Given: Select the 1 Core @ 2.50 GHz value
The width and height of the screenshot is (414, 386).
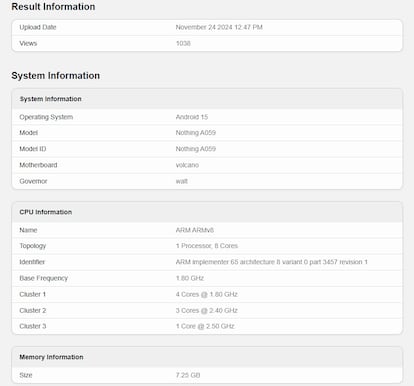Looking at the screenshot, I should [x=205, y=326].
